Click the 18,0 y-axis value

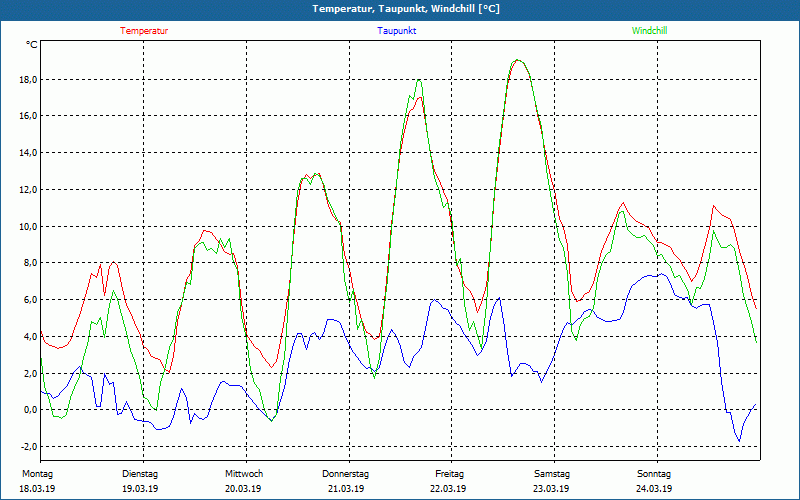pyautogui.click(x=28, y=80)
